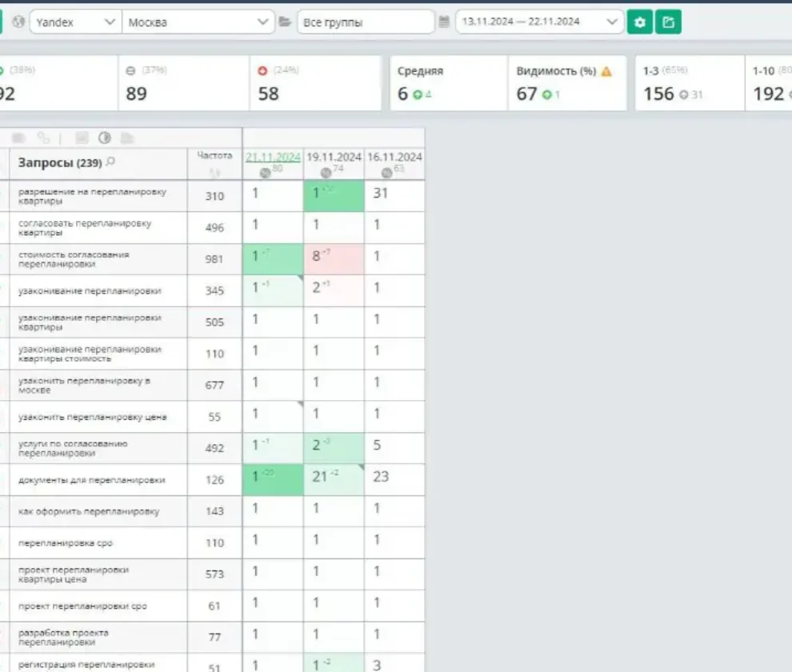Click the Все группы group field
This screenshot has width=792, height=672.
pyautogui.click(x=366, y=22)
